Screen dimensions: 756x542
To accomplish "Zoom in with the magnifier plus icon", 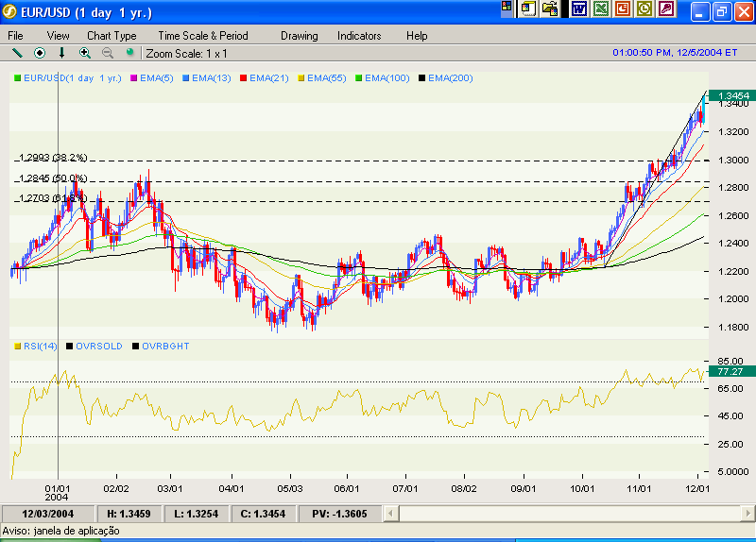I will (x=85, y=53).
